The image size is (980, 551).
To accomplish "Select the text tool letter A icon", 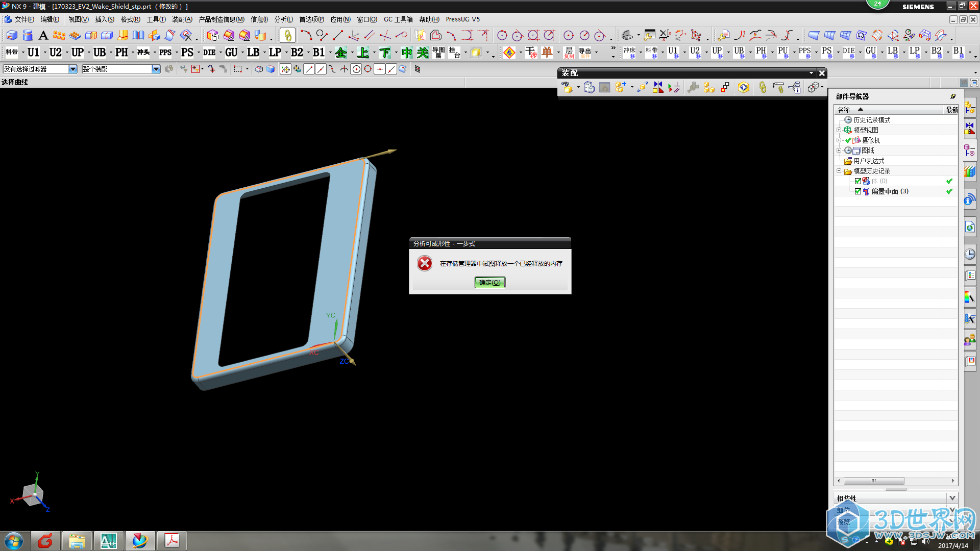I will tap(43, 35).
